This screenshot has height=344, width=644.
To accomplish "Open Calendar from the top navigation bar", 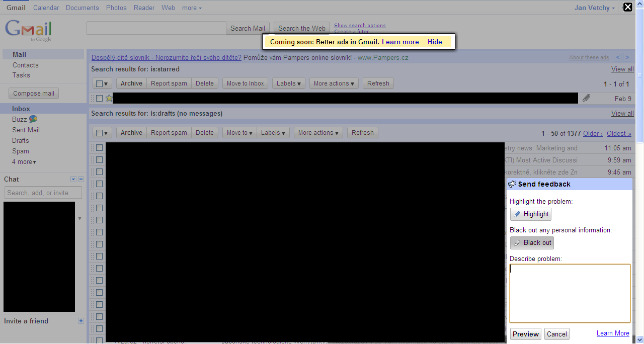I will click(46, 8).
